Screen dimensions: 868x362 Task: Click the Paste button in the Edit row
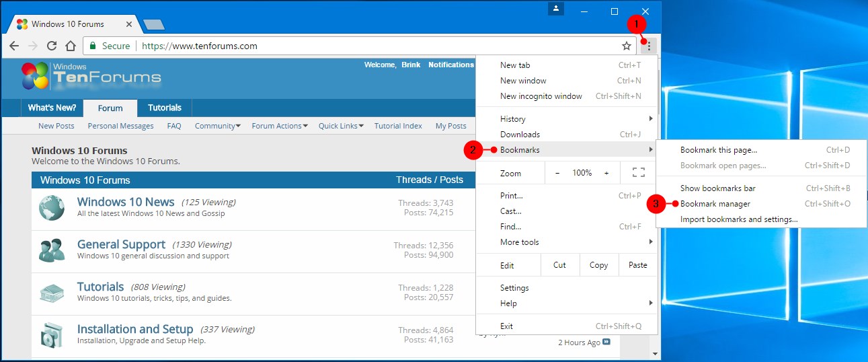638,265
